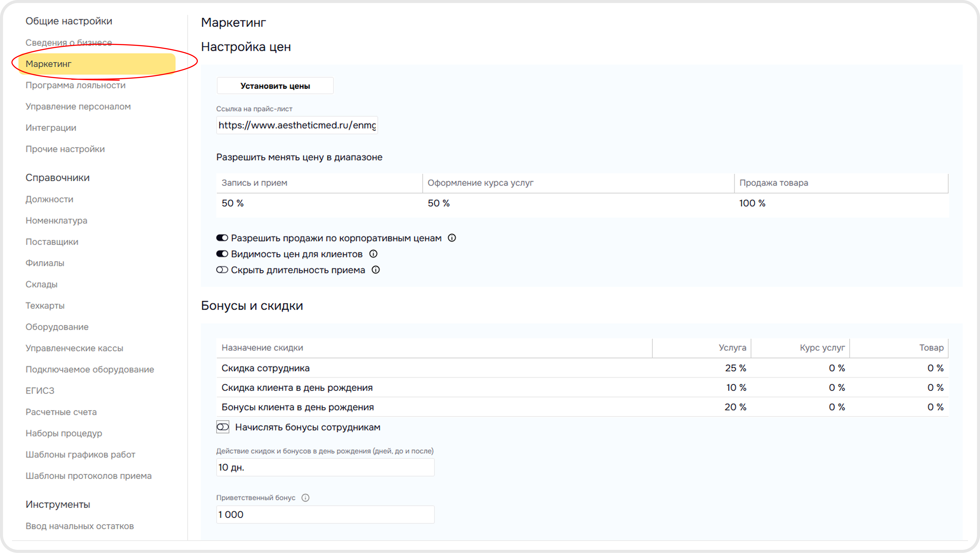Viewport: 980px width, 553px height.
Task: Toggle Разрешить продажи по корпоративным ценам
Action: click(222, 238)
